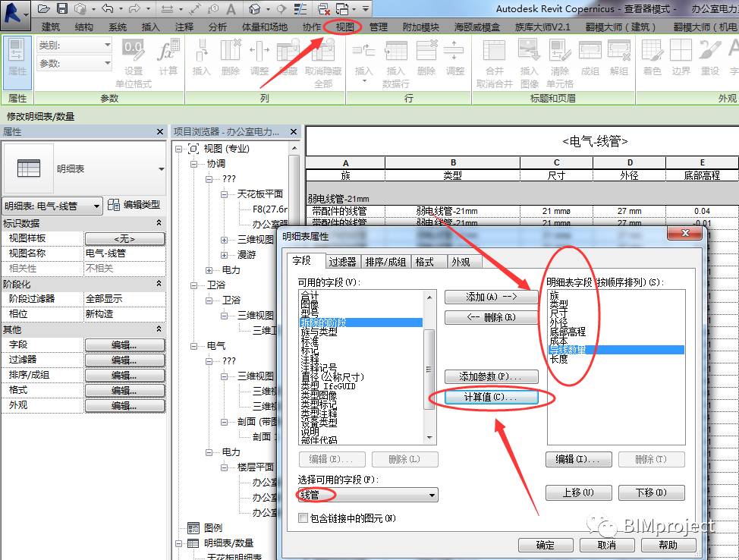Open the 视图 ribbon tab

coord(344,27)
